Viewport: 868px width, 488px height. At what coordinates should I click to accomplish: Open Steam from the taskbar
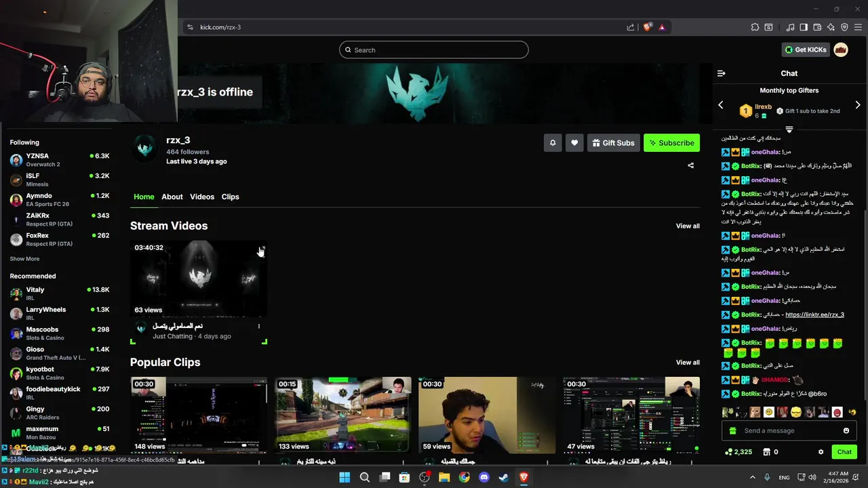(x=504, y=477)
